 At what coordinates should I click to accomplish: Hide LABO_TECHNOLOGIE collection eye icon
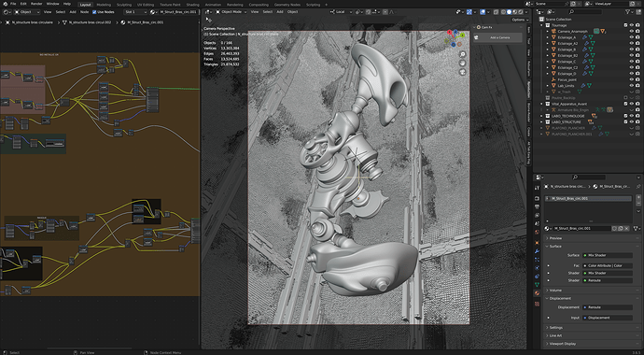tap(632, 116)
